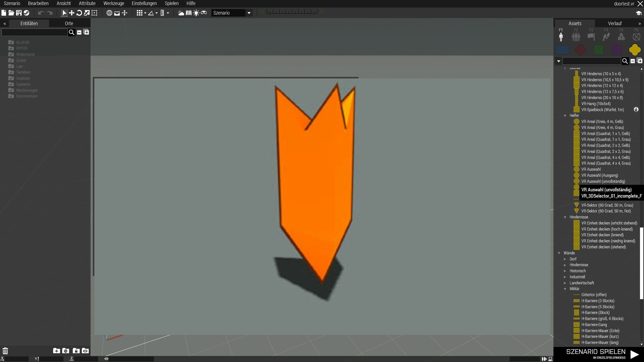Screen dimensions: 644x362
Task: Click the trash delete icon
Action: pyautogui.click(x=5, y=351)
